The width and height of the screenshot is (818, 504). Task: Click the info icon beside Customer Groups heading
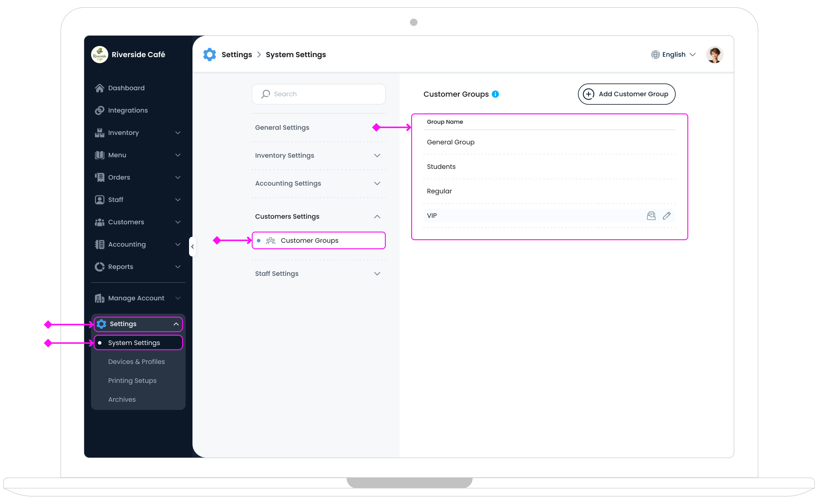point(495,94)
